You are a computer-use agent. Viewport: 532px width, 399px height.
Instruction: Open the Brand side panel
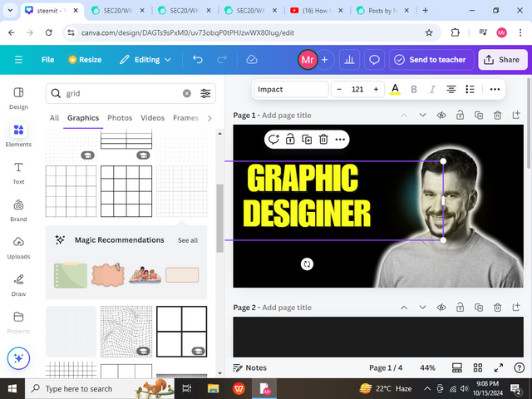(x=18, y=210)
